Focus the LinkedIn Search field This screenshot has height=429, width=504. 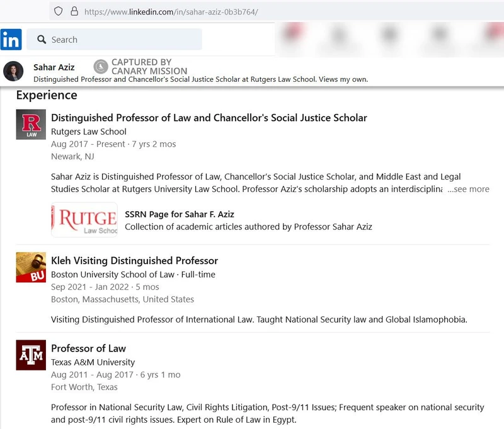[114, 39]
